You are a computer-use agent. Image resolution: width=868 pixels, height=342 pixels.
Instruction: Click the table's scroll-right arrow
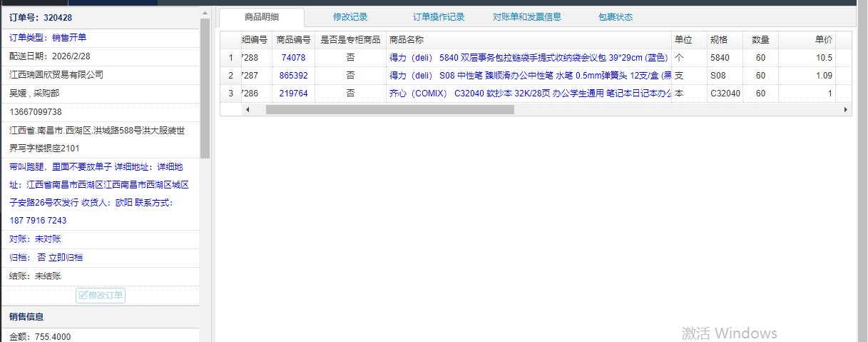click(845, 110)
